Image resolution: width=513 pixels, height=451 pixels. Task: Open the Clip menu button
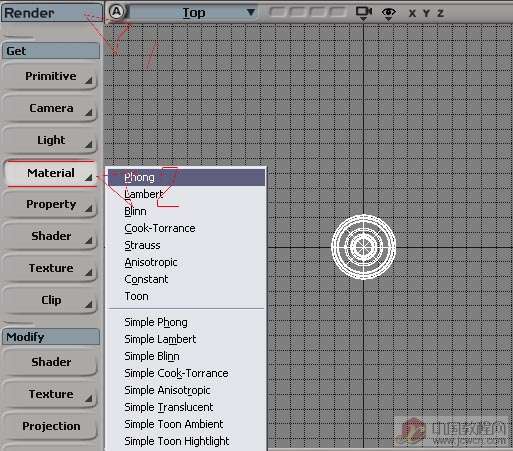coord(50,300)
